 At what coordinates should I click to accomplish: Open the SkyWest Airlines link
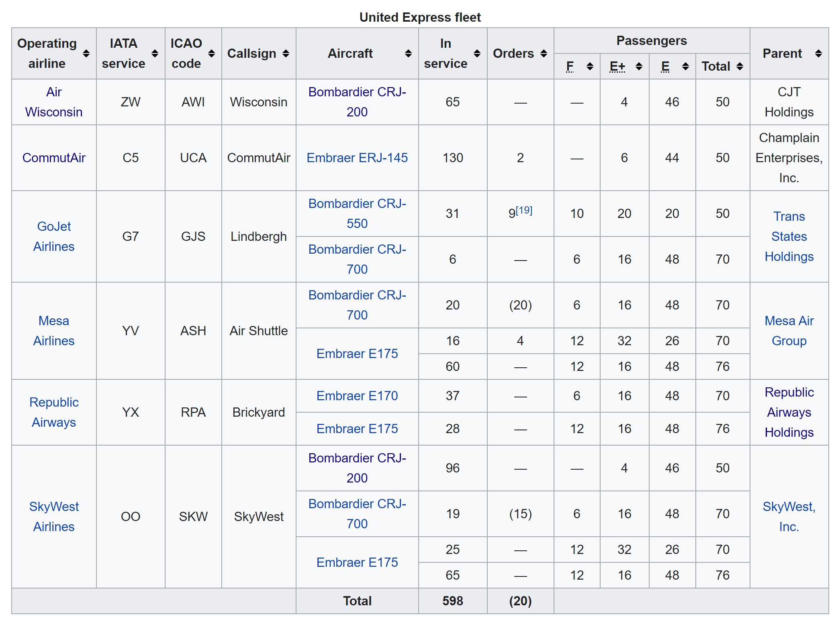coord(54,517)
